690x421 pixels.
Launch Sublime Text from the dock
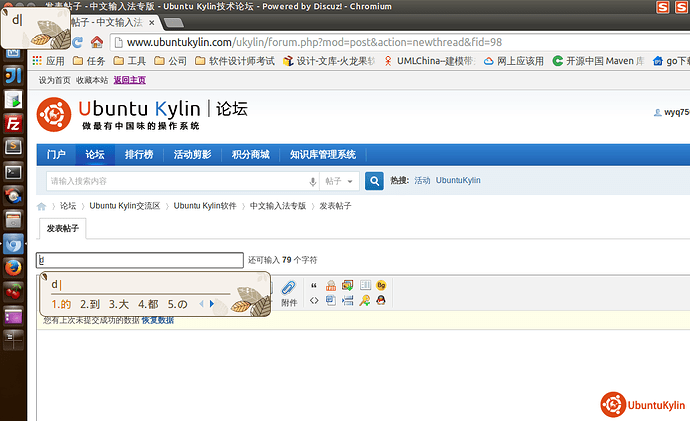point(13,147)
